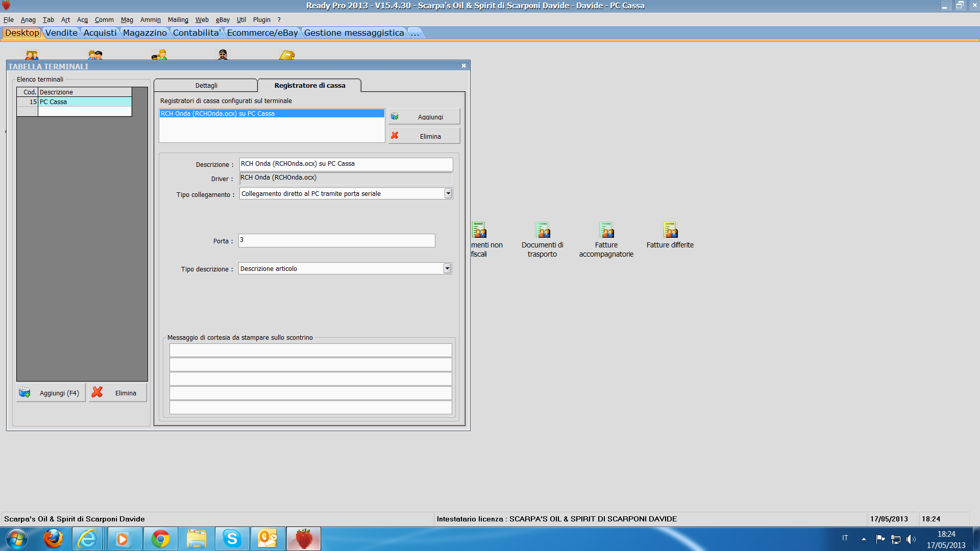Viewport: 980px width, 551px height.
Task: Switch to the Dettagli tab
Action: (206, 85)
